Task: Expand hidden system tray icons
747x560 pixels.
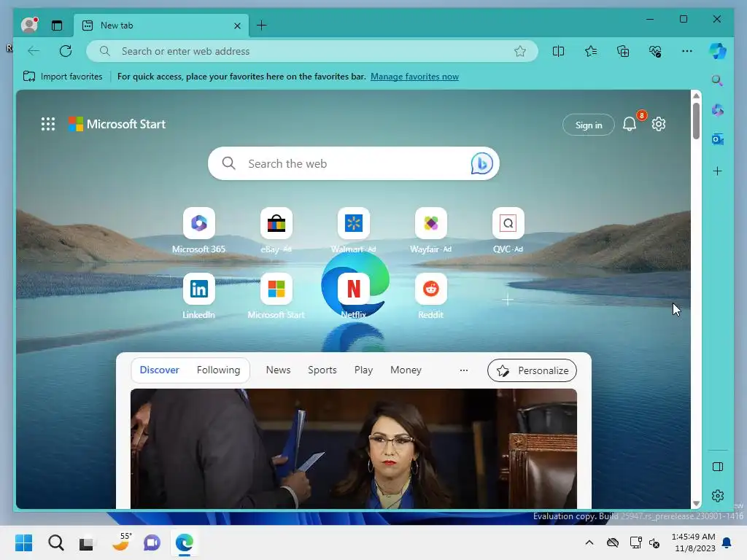Action: pos(589,542)
